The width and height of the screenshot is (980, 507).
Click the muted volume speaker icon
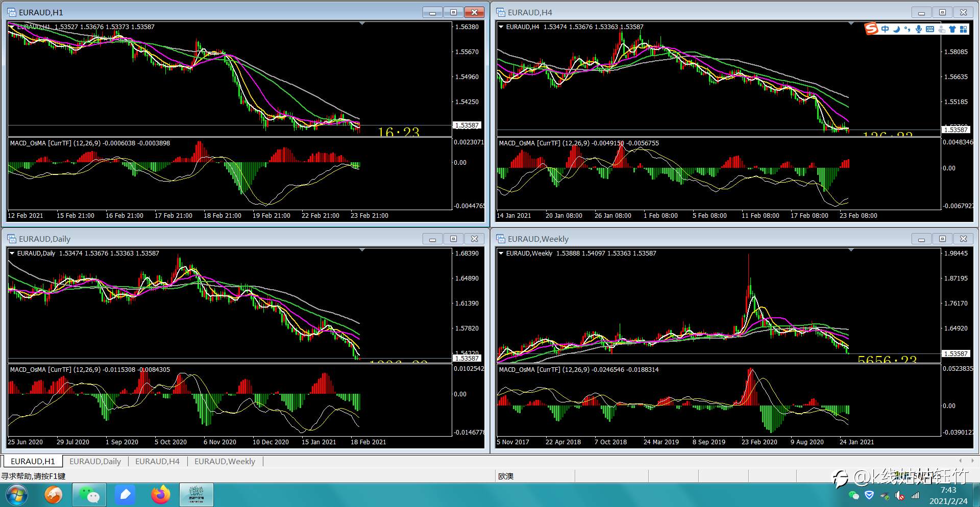pos(900,495)
